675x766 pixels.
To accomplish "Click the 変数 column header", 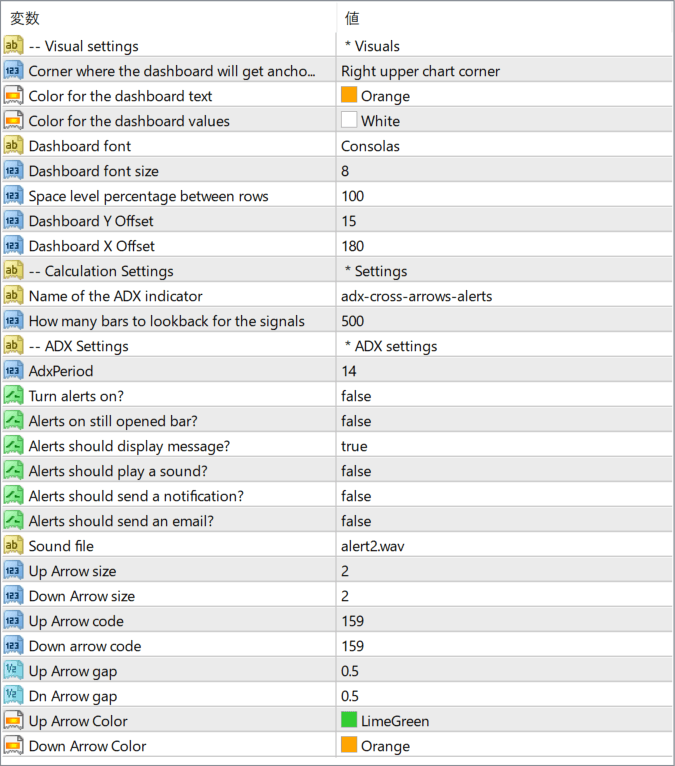I will point(25,18).
